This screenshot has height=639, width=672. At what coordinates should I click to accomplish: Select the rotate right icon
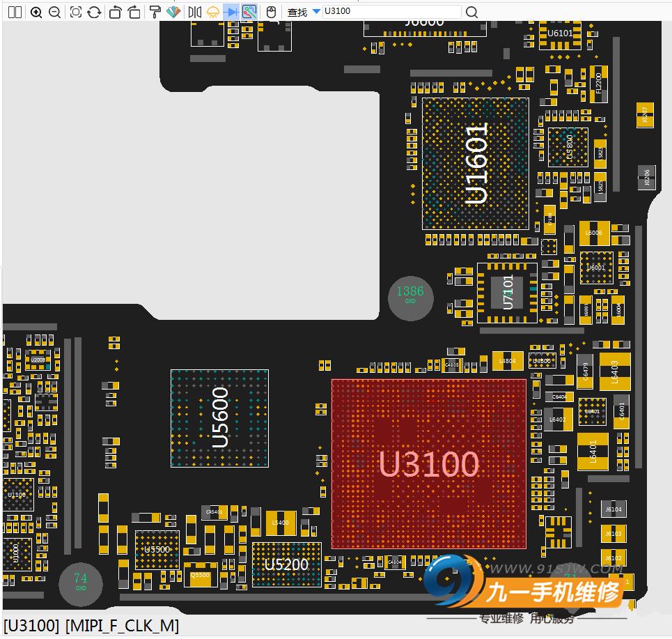[x=134, y=12]
